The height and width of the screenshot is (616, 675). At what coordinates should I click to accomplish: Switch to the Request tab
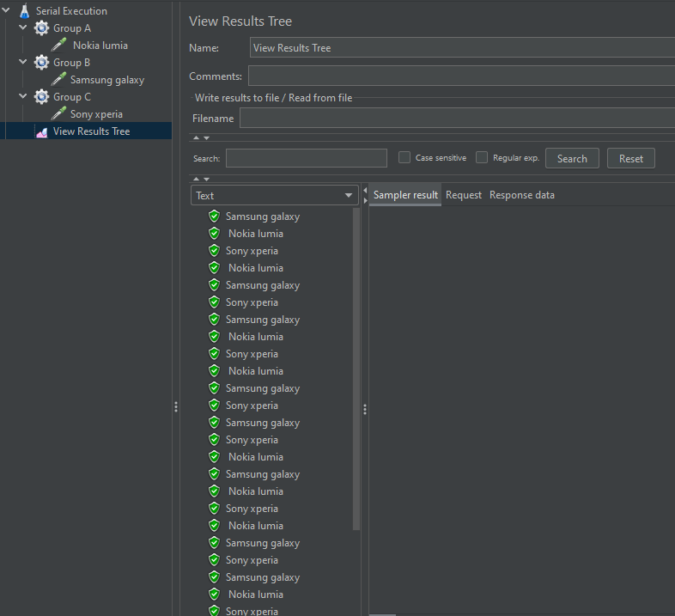464,195
